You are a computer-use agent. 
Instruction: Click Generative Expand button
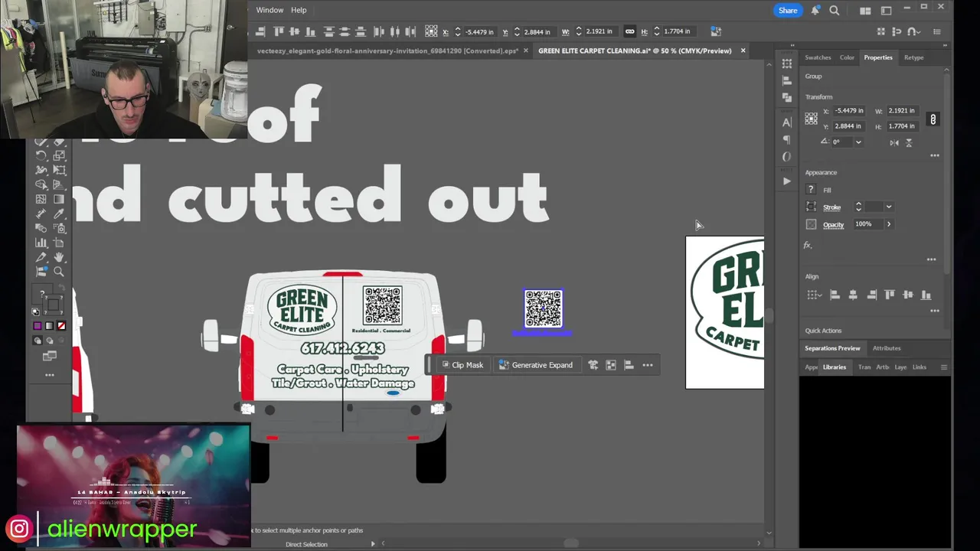click(x=536, y=365)
